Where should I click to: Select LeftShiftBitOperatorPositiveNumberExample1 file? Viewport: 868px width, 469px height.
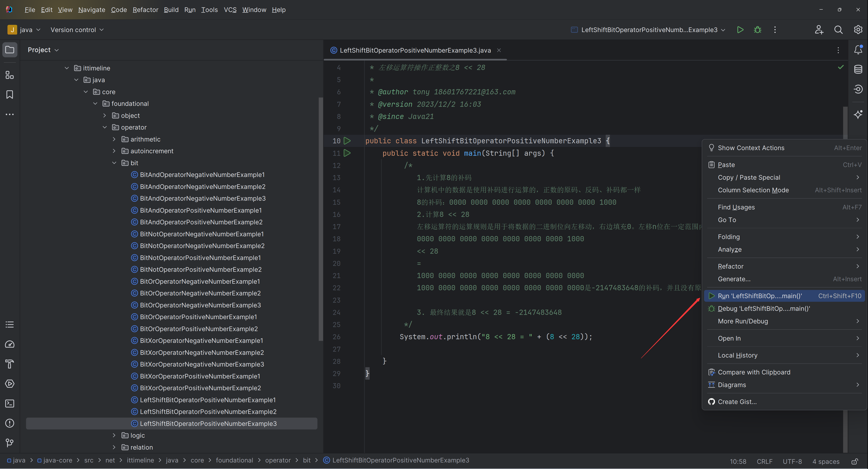coord(208,400)
